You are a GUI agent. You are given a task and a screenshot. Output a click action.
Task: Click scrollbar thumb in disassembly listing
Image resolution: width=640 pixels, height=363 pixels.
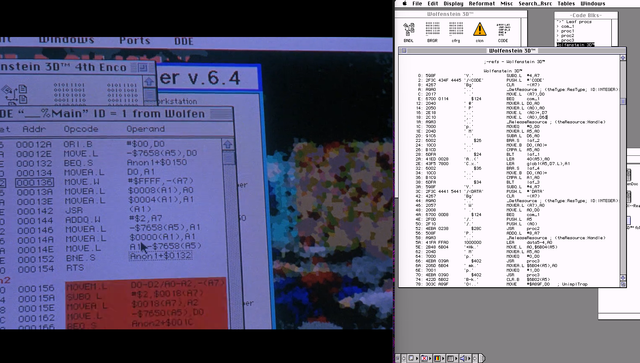pos(623,101)
